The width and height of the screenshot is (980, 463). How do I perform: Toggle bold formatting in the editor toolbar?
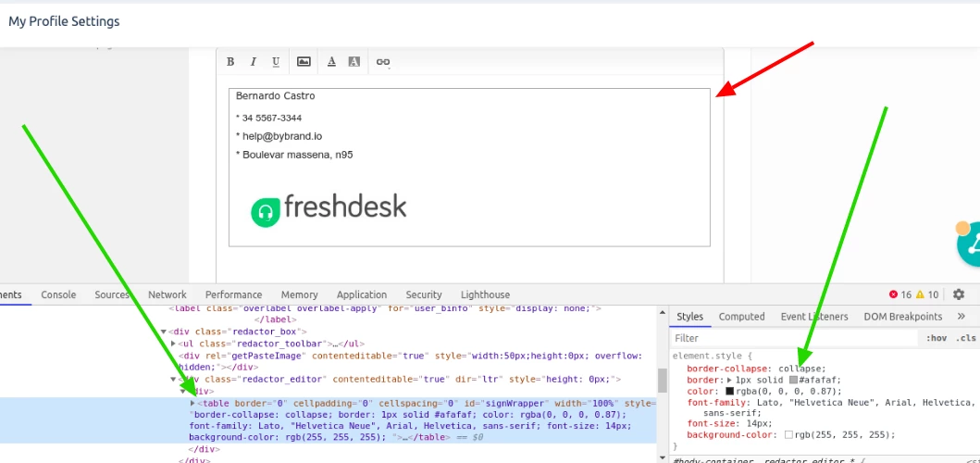[x=230, y=61]
